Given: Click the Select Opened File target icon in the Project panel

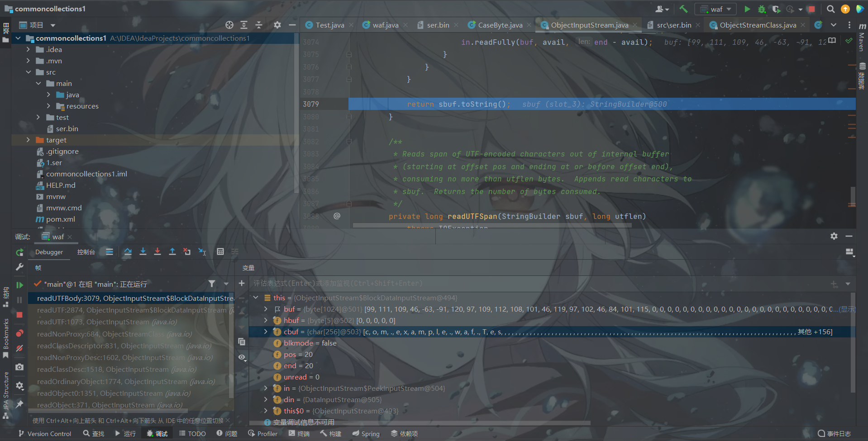Looking at the screenshot, I should point(229,25).
